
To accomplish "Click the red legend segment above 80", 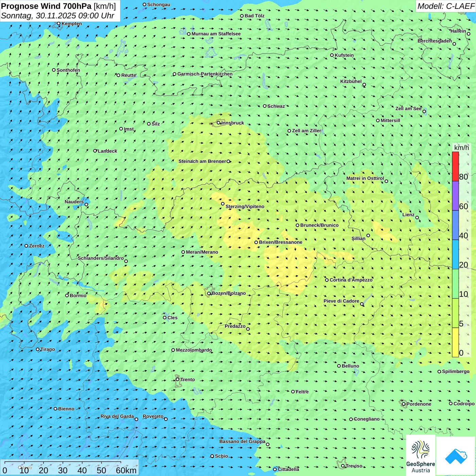I will coord(455,166).
